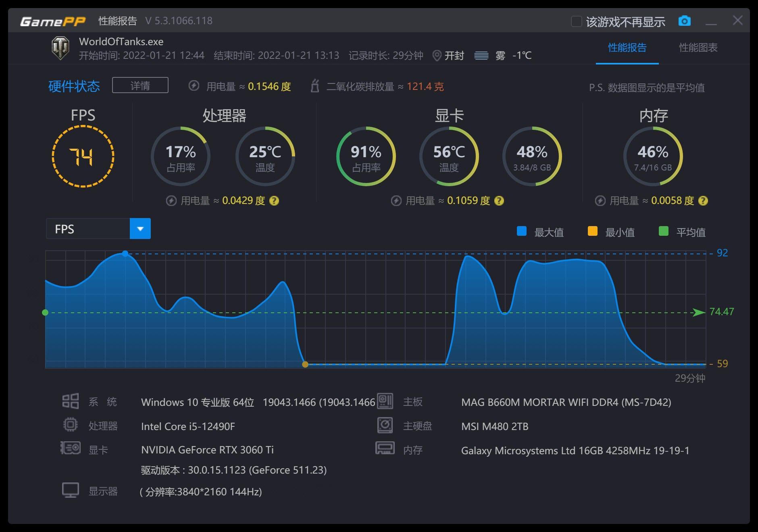
Task: Click the 92 maximum value label
Action: tap(722, 253)
